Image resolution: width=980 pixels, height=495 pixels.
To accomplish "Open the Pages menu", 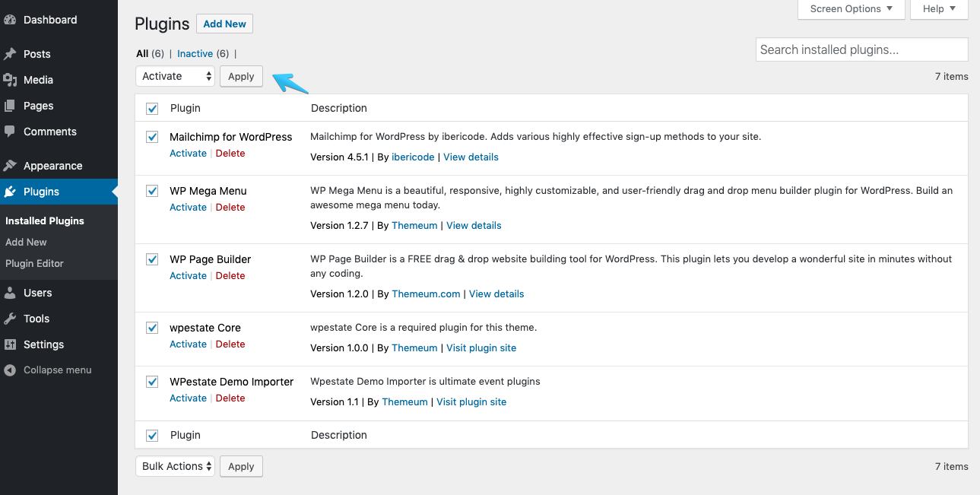I will point(39,106).
